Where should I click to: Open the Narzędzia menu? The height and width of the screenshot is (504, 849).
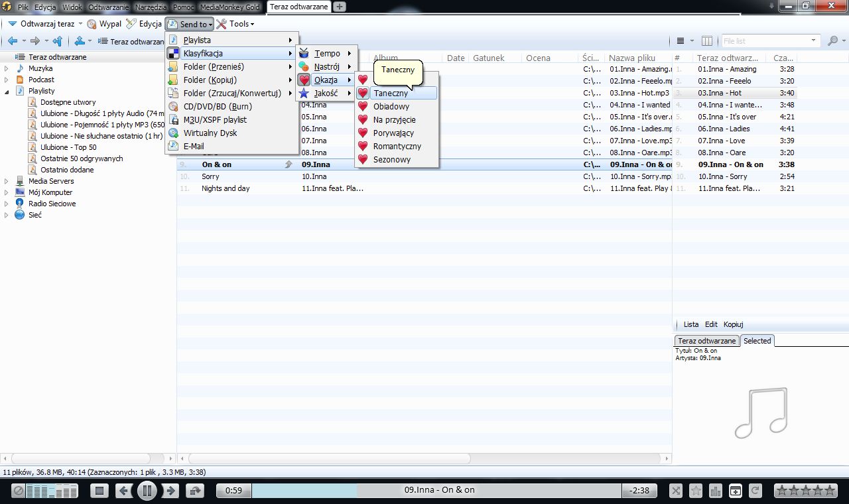pos(151,7)
